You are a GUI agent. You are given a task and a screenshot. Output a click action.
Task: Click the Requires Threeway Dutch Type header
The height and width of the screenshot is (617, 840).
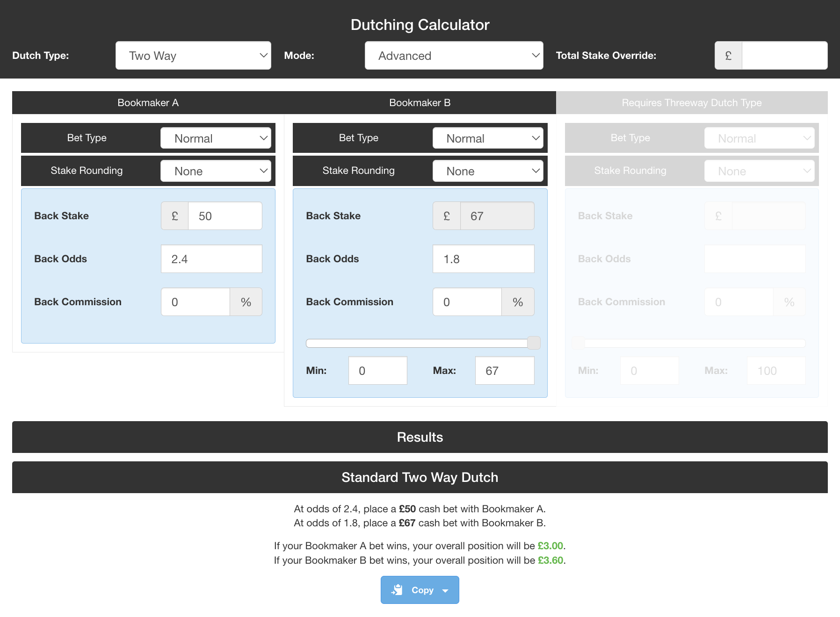tap(692, 103)
